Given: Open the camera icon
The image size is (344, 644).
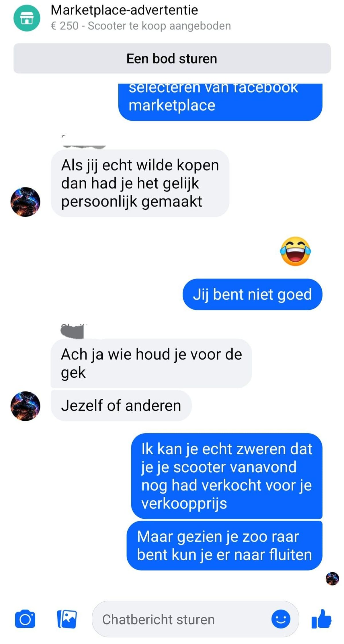Looking at the screenshot, I should tap(25, 619).
